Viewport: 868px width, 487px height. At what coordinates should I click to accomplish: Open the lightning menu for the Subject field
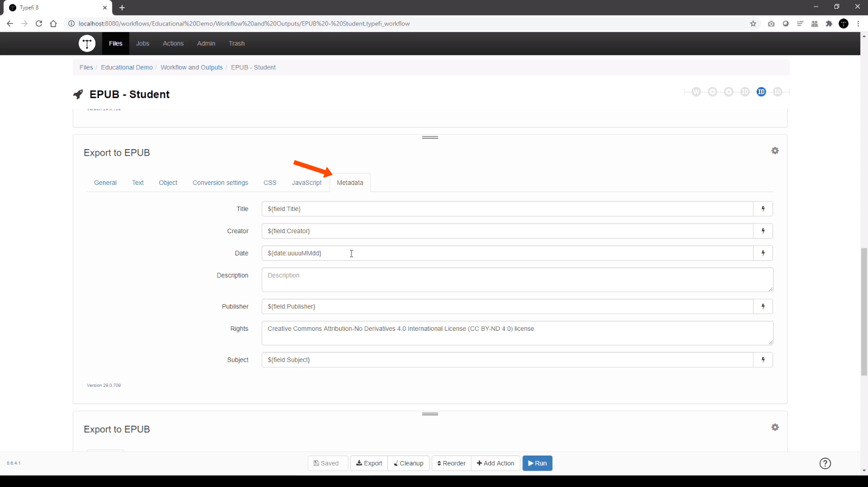[763, 360]
